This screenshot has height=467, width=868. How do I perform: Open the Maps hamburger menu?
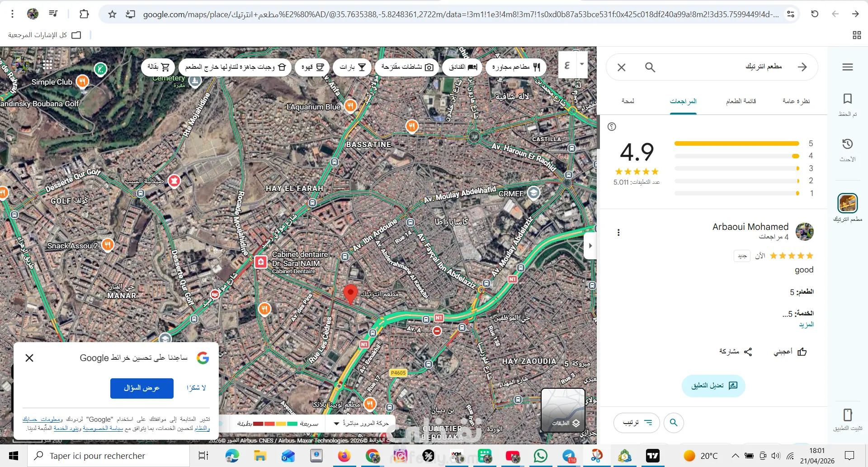click(848, 67)
